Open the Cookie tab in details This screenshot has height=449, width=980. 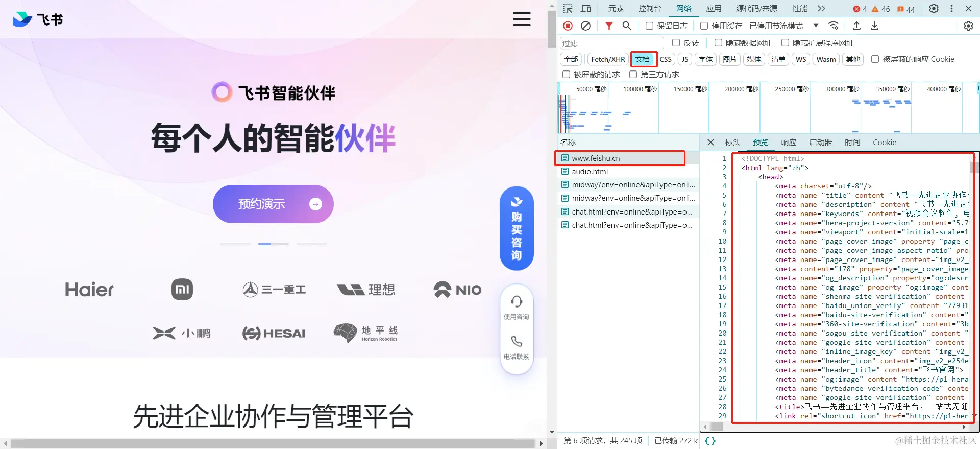885,143
